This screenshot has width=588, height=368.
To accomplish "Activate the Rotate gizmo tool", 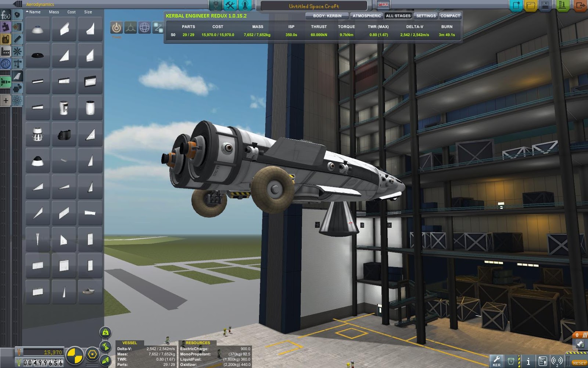I will click(144, 28).
